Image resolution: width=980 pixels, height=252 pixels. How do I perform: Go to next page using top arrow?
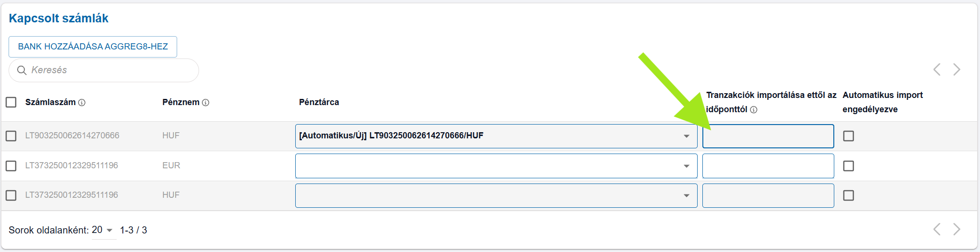point(957,69)
